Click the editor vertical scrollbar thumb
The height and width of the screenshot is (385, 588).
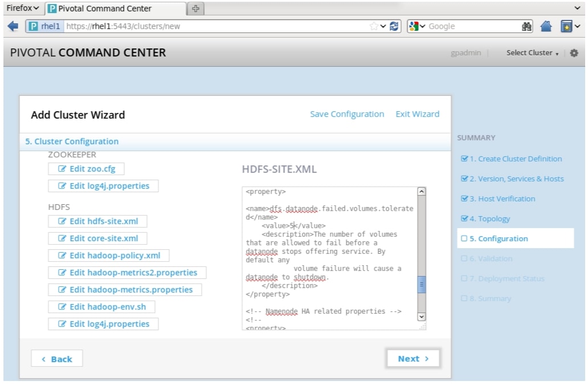(x=422, y=284)
